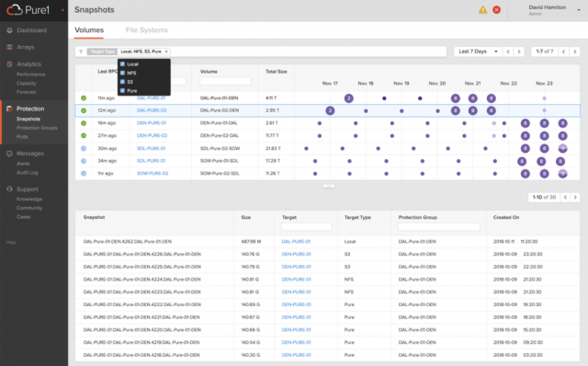The image size is (588, 366).
Task: Uncheck the Local target type checkbox
Action: point(122,64)
